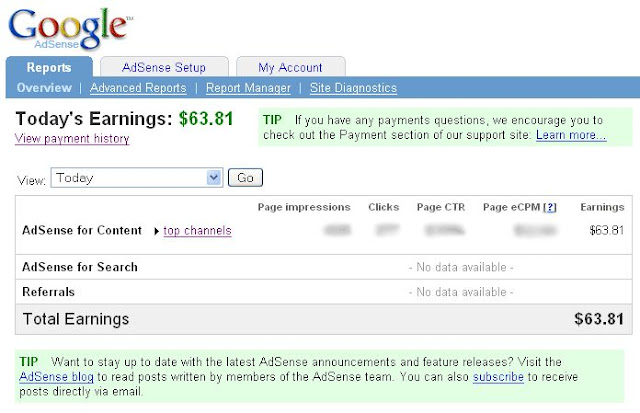Image resolution: width=640 pixels, height=413 pixels.
Task: Click the Page eCPM help question mark
Action: (550, 207)
